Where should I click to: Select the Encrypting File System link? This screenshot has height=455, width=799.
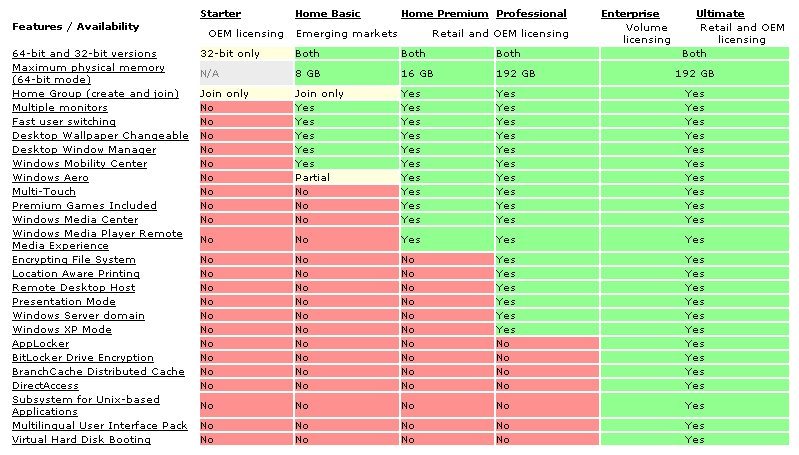(74, 260)
